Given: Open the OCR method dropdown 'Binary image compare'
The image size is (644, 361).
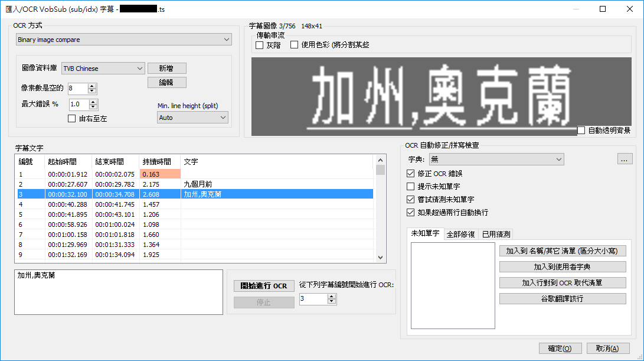Looking at the screenshot, I should point(123,40).
